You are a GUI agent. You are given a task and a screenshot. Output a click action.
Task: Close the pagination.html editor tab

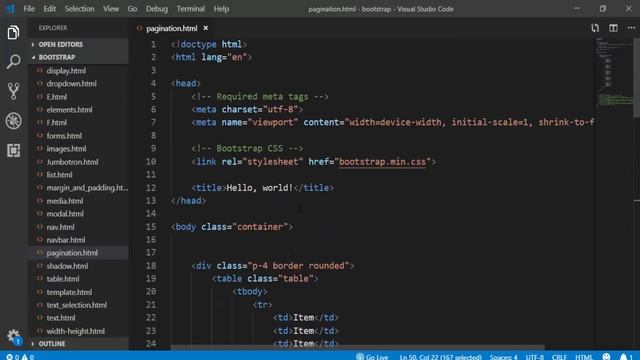(x=206, y=28)
